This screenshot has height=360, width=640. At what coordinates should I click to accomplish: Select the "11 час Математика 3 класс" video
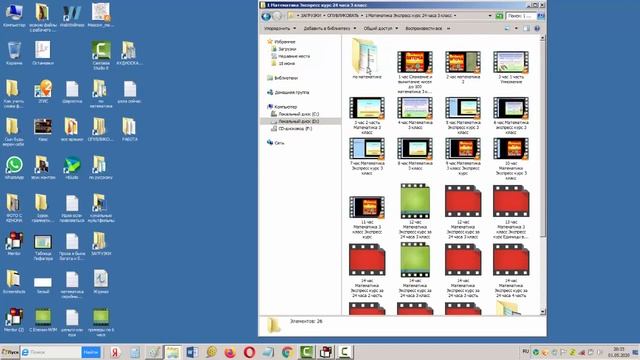(367, 217)
